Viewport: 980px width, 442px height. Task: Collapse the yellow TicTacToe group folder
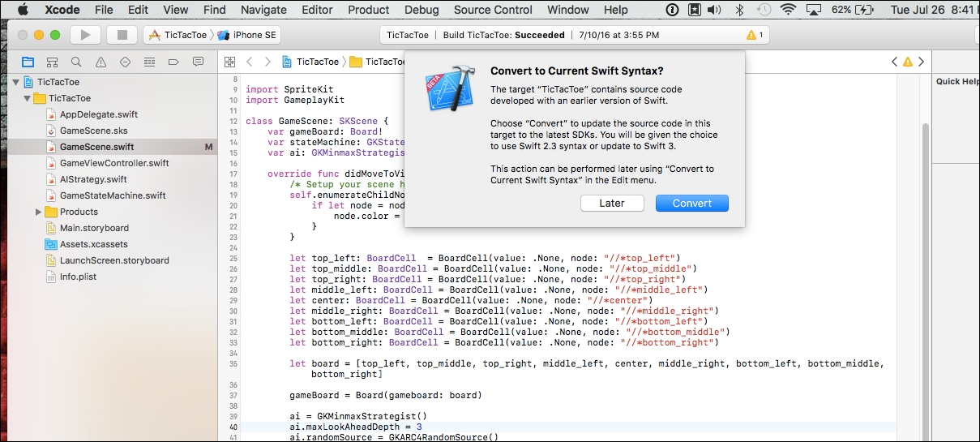[27, 98]
